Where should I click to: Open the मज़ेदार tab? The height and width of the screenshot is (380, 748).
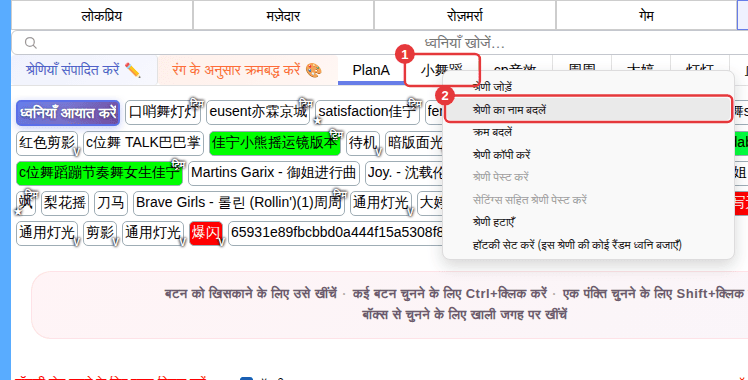(283, 15)
